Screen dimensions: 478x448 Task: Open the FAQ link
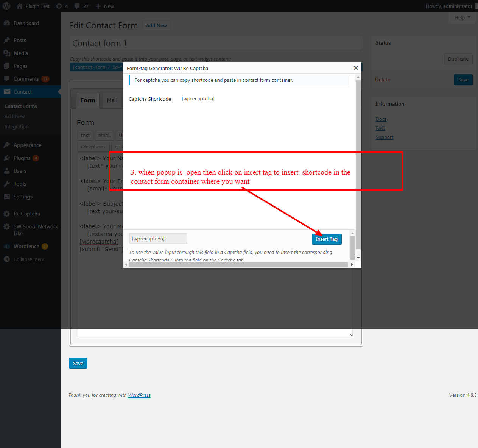(x=380, y=128)
